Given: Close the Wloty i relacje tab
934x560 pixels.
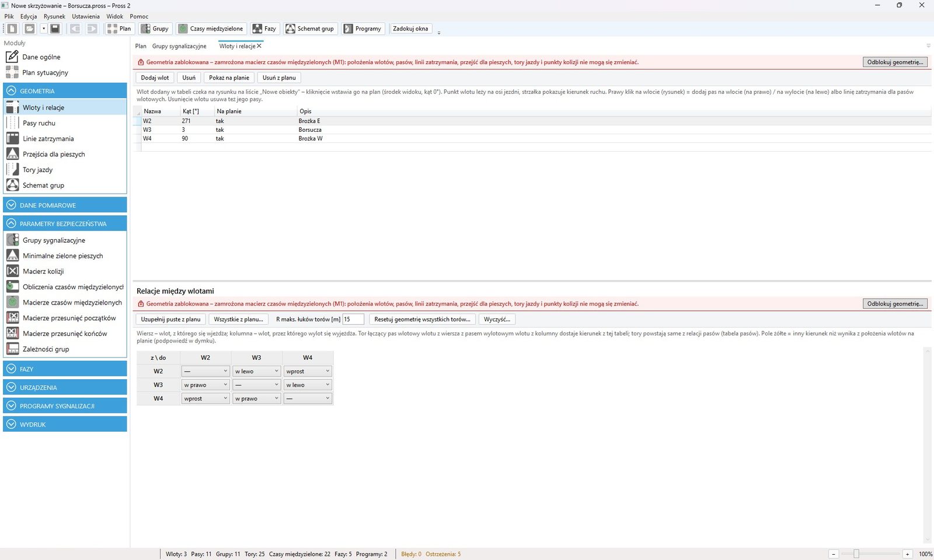Looking at the screenshot, I should coord(259,46).
